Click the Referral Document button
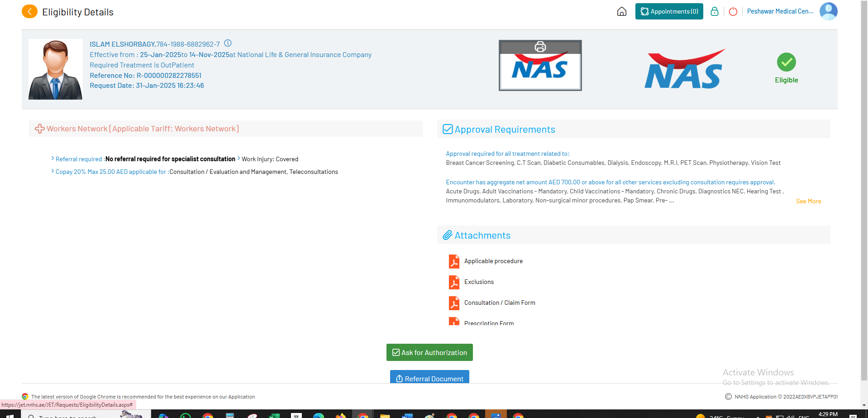868x418 pixels. point(429,377)
